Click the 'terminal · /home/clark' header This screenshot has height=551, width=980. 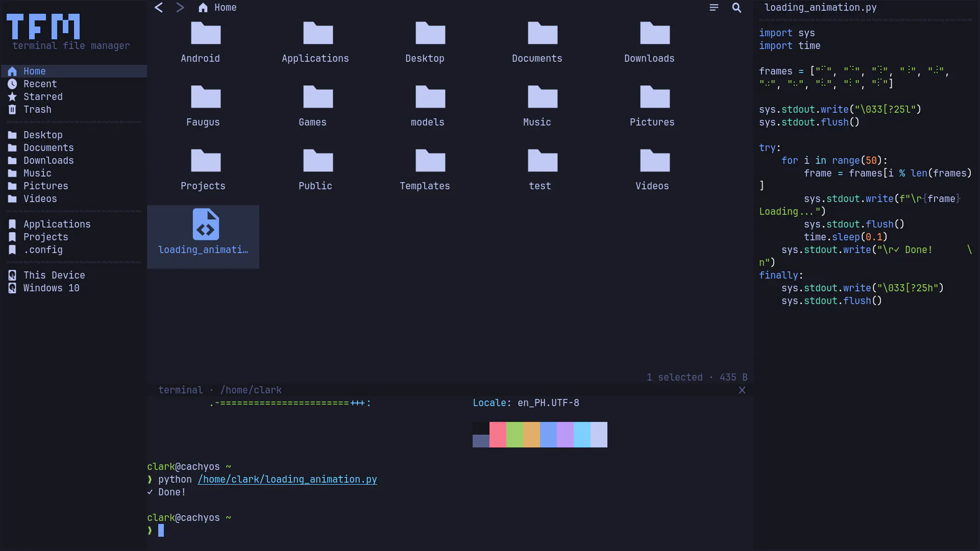point(220,390)
